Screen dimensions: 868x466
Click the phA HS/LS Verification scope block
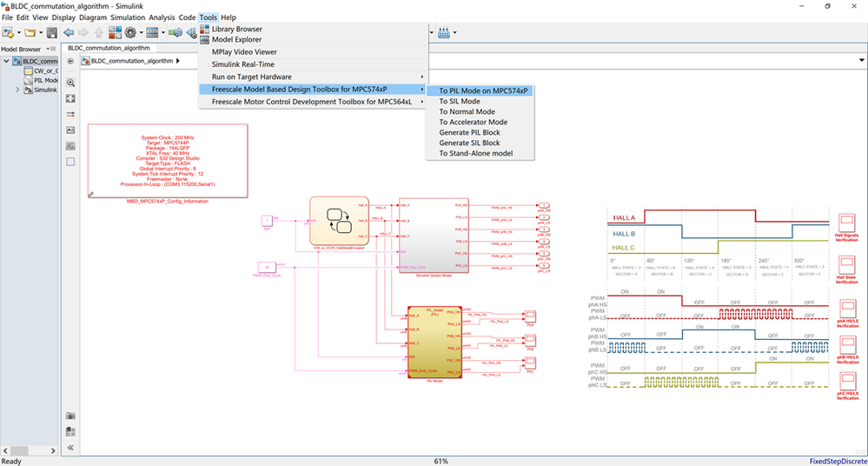pyautogui.click(x=847, y=309)
